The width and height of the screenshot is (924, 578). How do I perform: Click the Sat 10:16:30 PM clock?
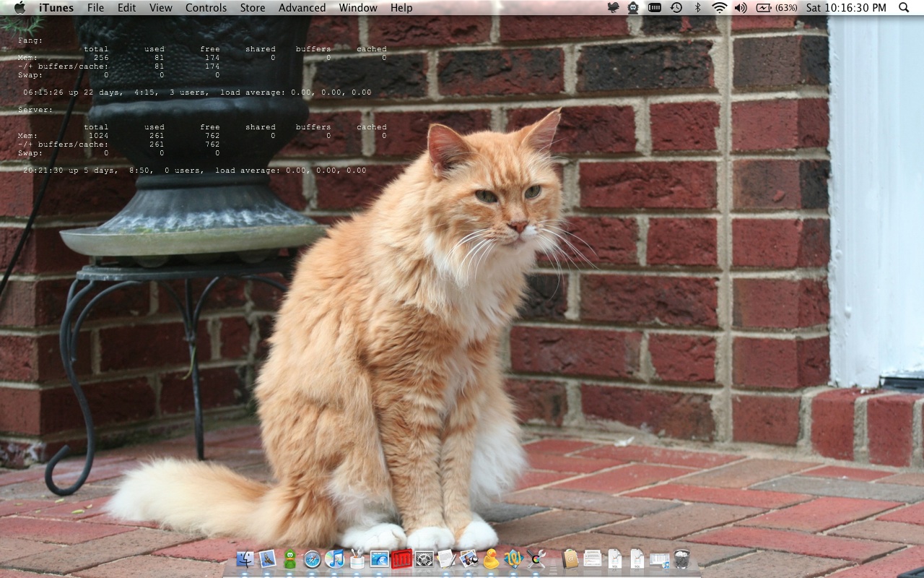coord(846,7)
